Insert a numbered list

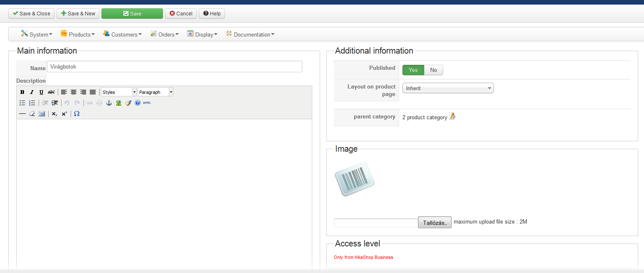(x=32, y=103)
